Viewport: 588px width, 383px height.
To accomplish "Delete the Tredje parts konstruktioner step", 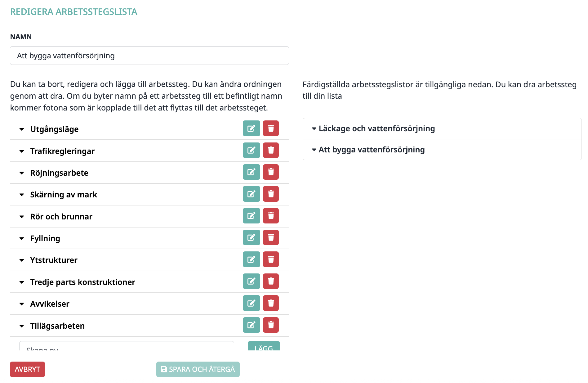I will [x=271, y=281].
